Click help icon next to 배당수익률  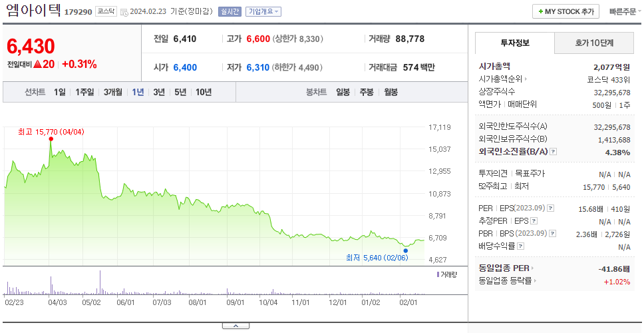(x=521, y=246)
